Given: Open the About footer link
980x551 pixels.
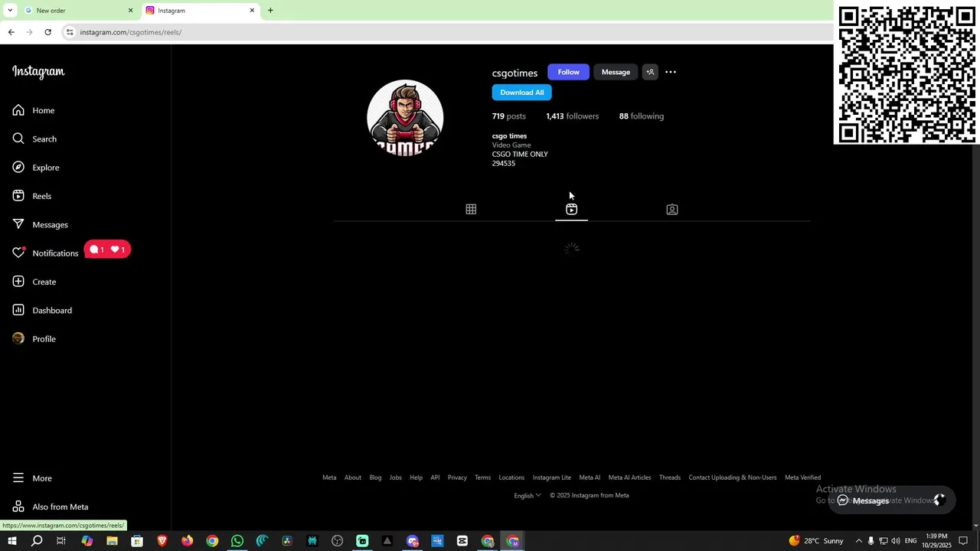Looking at the screenshot, I should (352, 478).
